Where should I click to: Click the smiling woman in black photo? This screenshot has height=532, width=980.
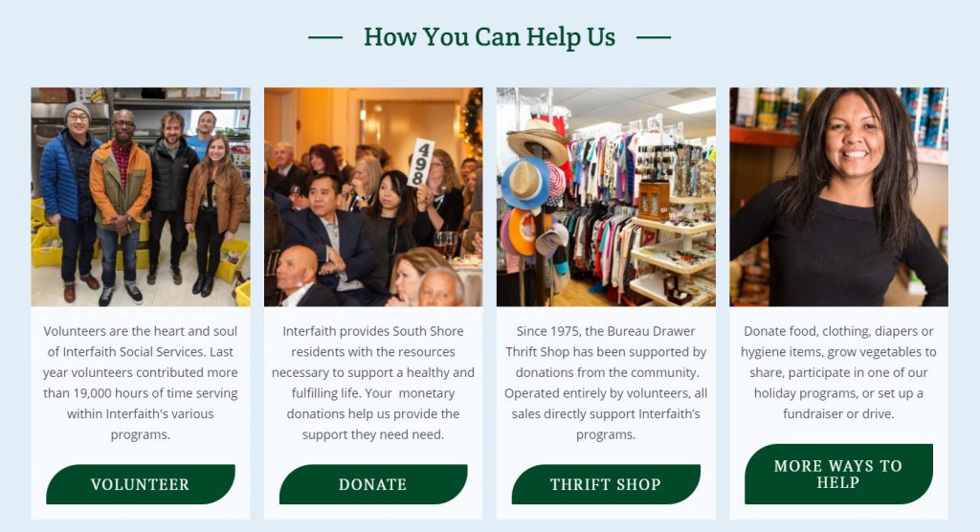tap(838, 197)
